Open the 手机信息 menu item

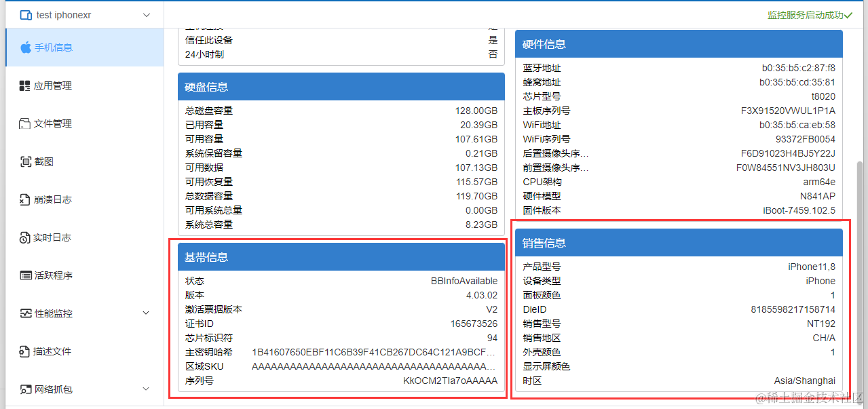85,47
